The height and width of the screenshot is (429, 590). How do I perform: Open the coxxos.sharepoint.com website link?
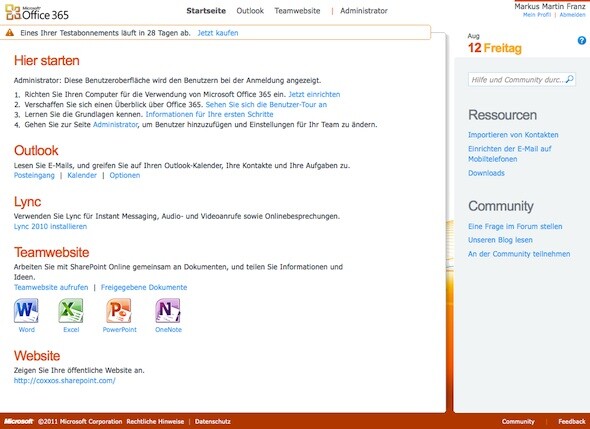(x=65, y=380)
